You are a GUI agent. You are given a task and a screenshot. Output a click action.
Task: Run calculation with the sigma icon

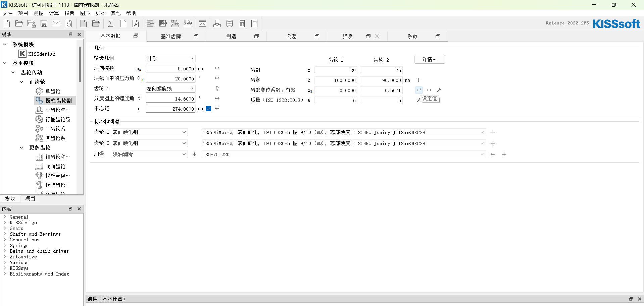(x=111, y=23)
